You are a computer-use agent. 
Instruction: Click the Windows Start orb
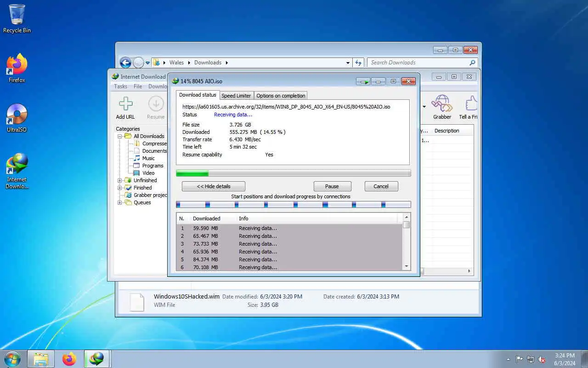click(x=12, y=359)
